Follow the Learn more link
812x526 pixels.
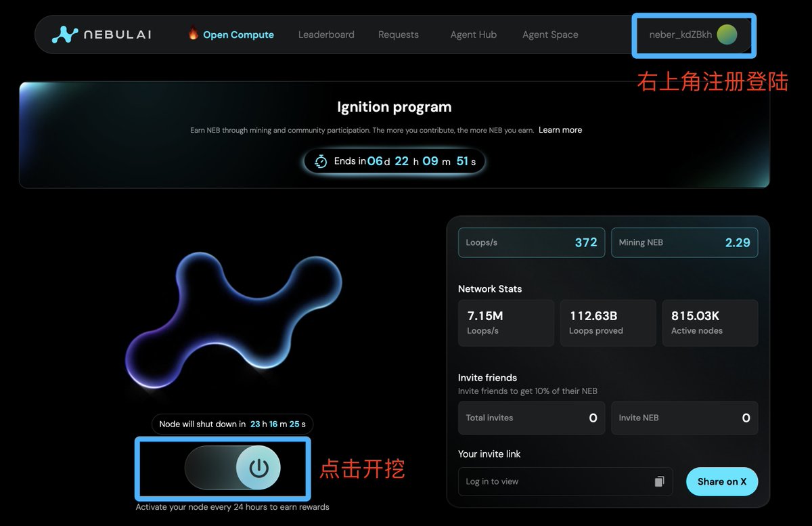coord(560,130)
